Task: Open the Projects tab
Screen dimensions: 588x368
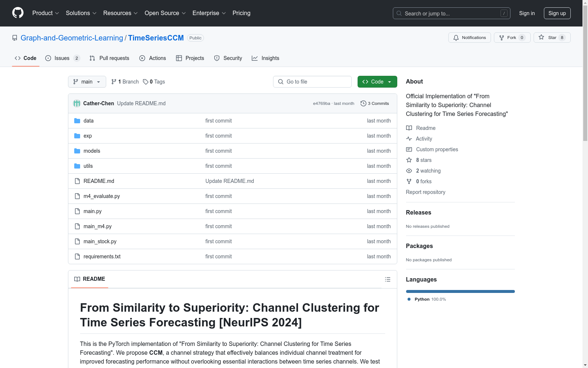Action: tap(190, 58)
